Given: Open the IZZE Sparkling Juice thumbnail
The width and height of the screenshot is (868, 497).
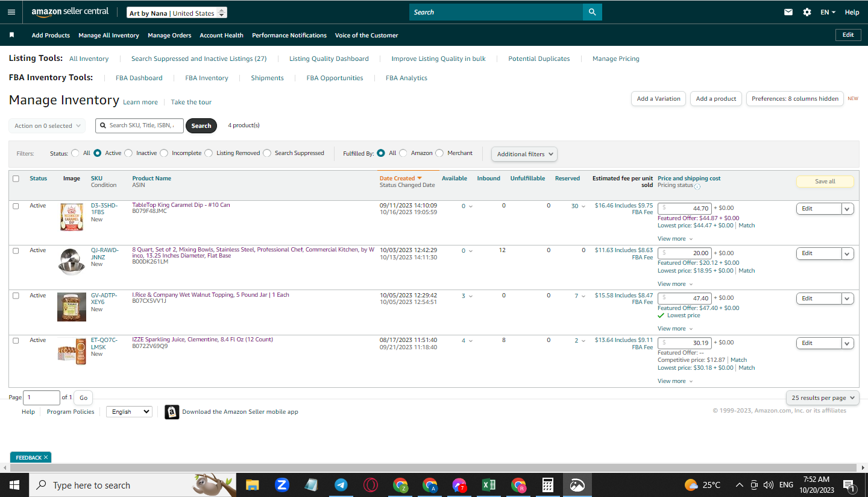Looking at the screenshot, I should coord(72,352).
